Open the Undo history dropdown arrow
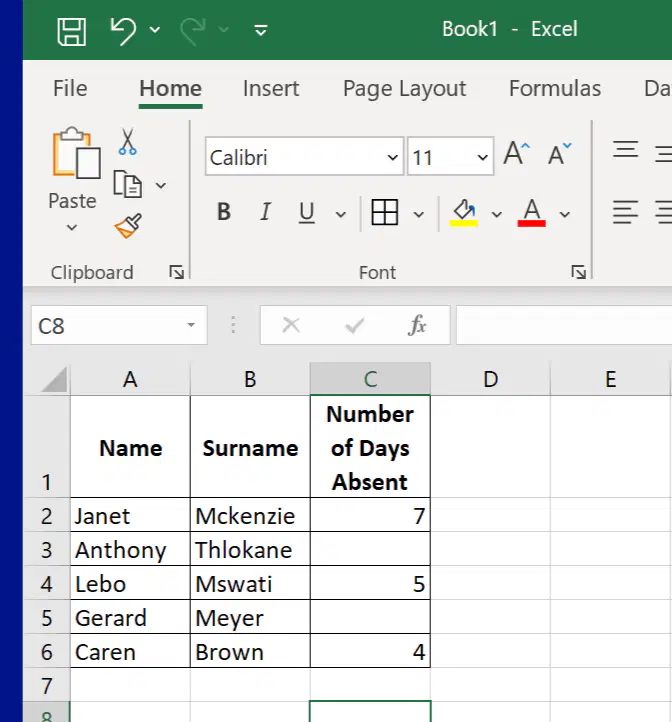Screen dimensions: 672x722 point(155,30)
